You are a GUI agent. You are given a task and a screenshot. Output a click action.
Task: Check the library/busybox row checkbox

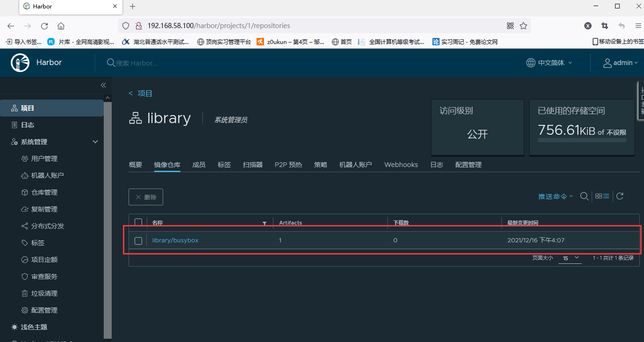[138, 240]
